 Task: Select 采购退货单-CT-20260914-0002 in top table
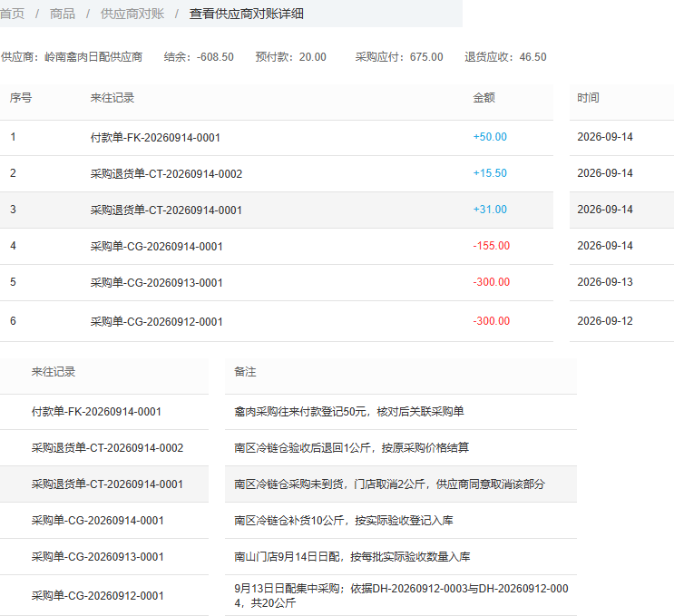(166, 173)
